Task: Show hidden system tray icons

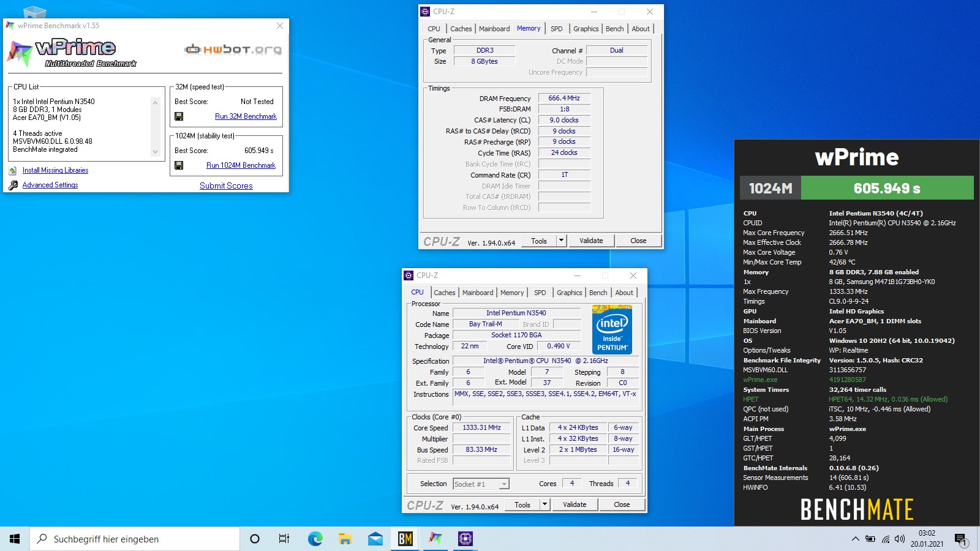Action: 855,539
